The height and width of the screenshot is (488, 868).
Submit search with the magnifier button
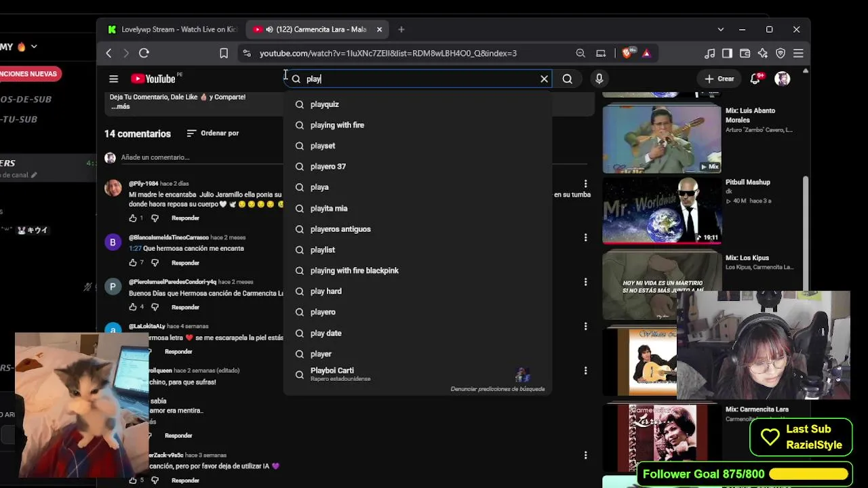click(568, 79)
